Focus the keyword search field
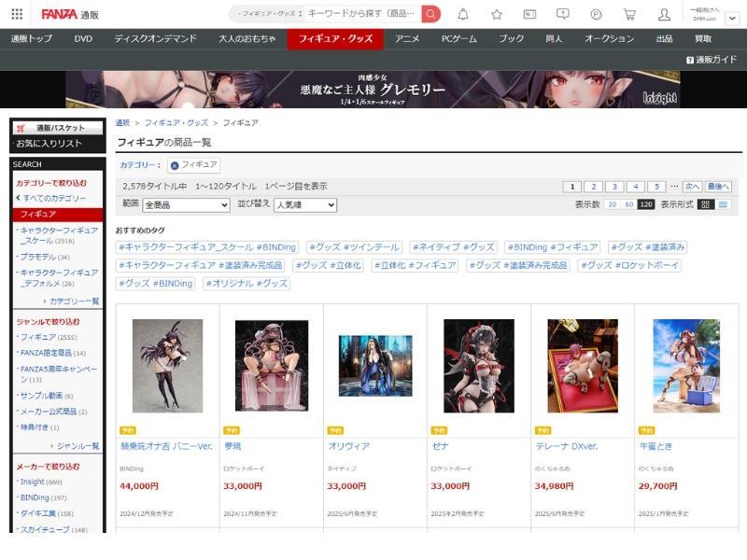This screenshot has height=560, width=747. pos(362,14)
